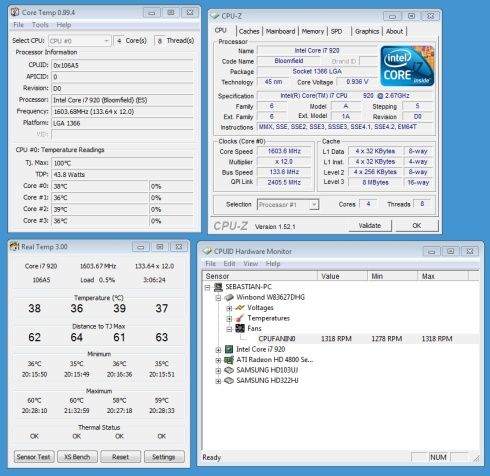
Task: Open Settings in Real Temp
Action: click(x=164, y=457)
